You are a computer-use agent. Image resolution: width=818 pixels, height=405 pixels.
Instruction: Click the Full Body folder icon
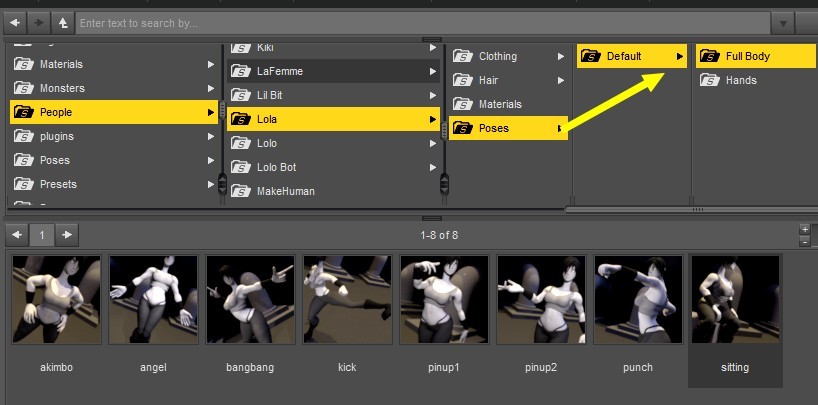coord(709,56)
